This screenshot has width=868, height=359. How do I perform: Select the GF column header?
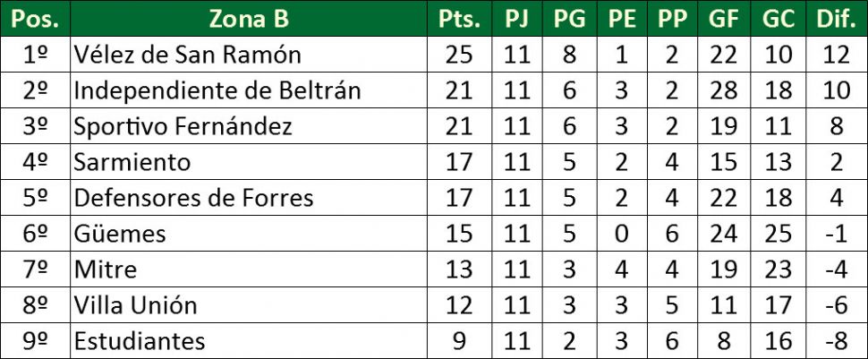[x=725, y=19]
